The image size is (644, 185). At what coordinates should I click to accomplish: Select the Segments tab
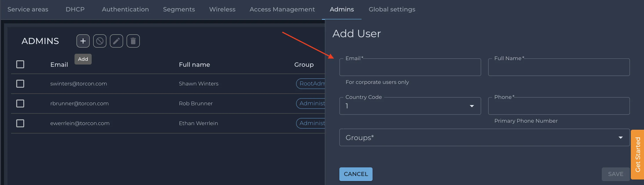coord(179,9)
